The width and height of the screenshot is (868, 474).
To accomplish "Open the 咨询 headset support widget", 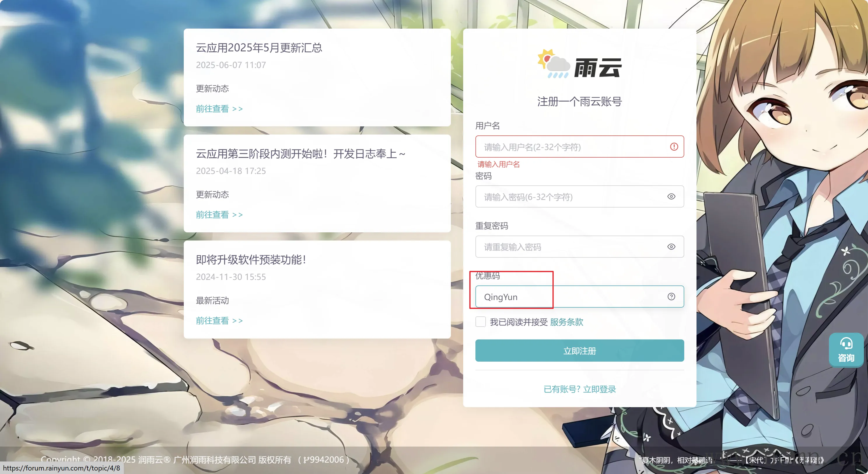I will [846, 350].
